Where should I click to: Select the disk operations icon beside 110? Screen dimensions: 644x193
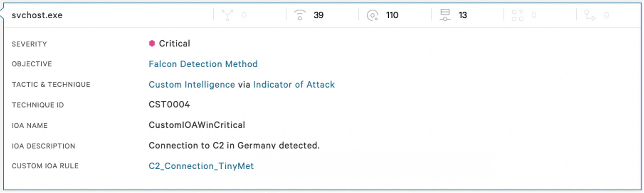[372, 15]
